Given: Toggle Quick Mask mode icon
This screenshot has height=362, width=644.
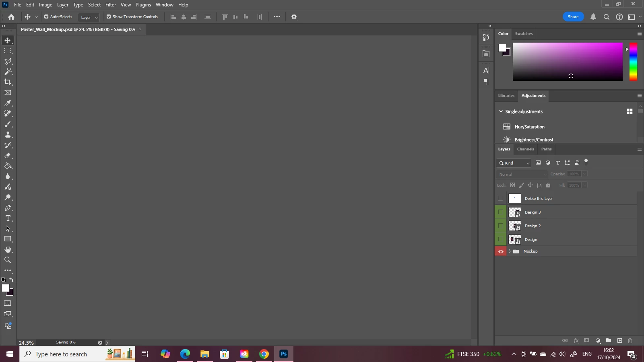Looking at the screenshot, I should pyautogui.click(x=8, y=303).
